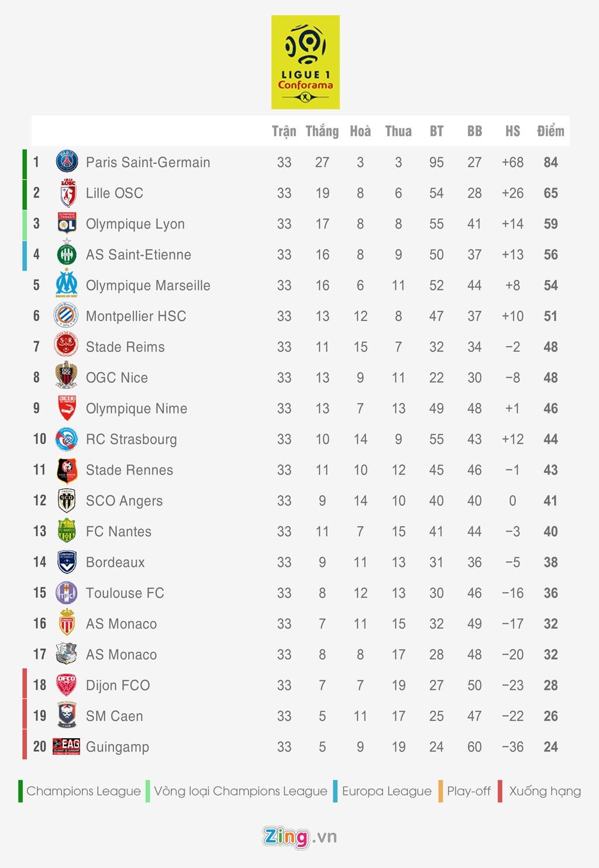Viewport: 599px width, 868px height.
Task: Click the Europa League legend label
Action: [x=387, y=791]
